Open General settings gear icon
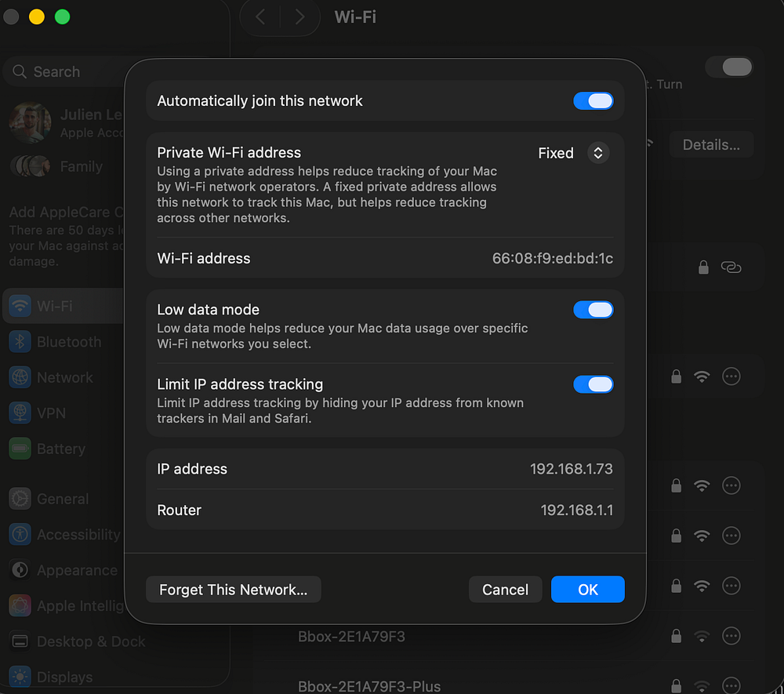The height and width of the screenshot is (694, 784). [x=20, y=499]
